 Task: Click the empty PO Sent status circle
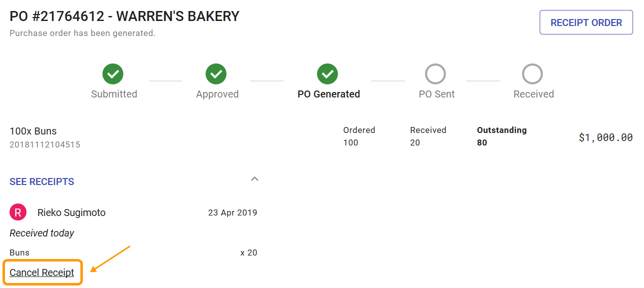[x=436, y=73]
